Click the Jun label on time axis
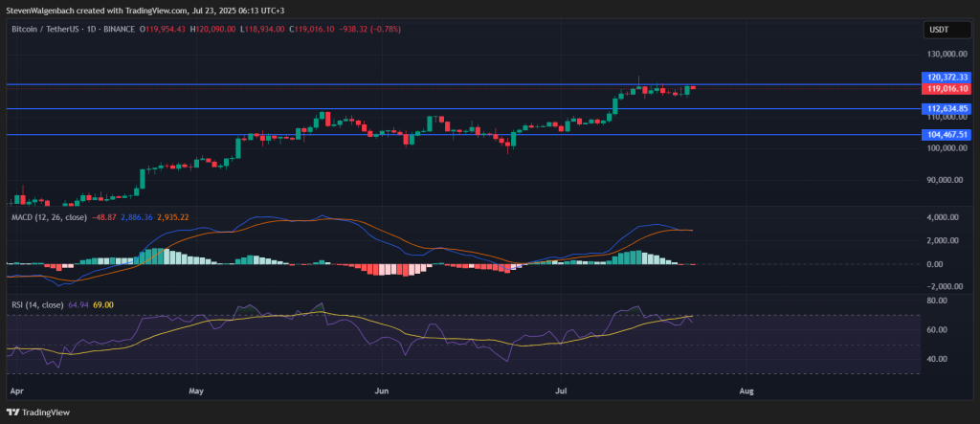Viewport: 980px width, 424px height. click(382, 391)
